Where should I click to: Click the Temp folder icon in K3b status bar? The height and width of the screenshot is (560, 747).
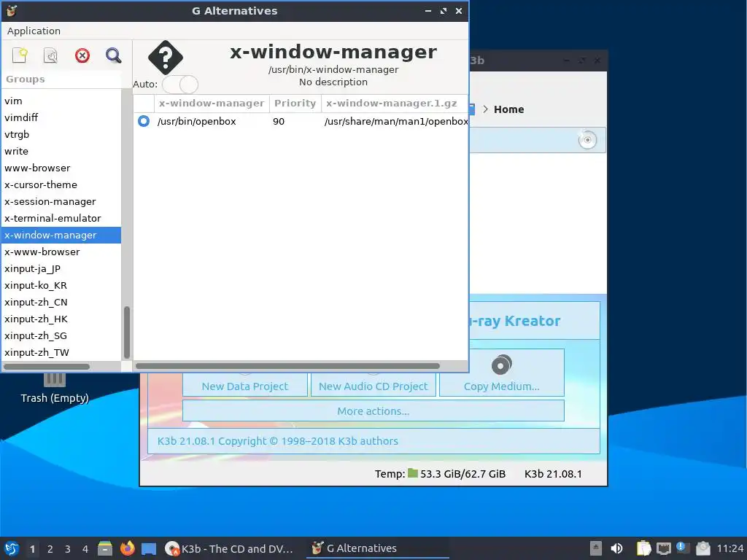click(413, 473)
